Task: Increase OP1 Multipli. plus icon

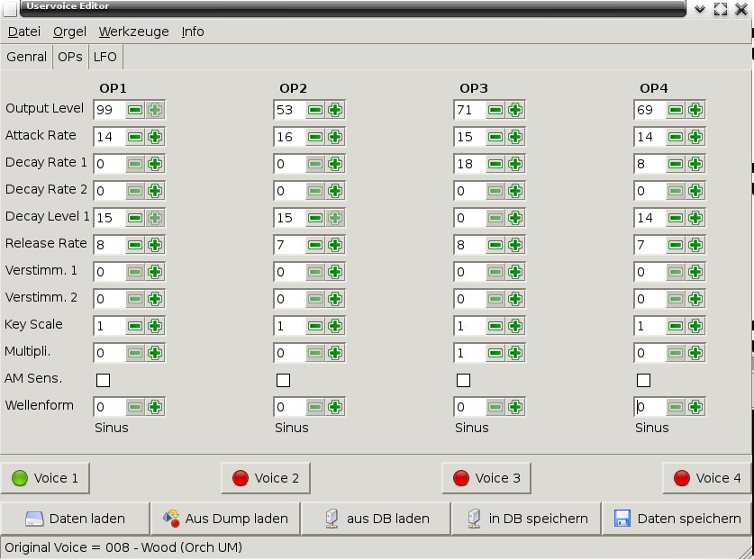Action: coord(155,353)
